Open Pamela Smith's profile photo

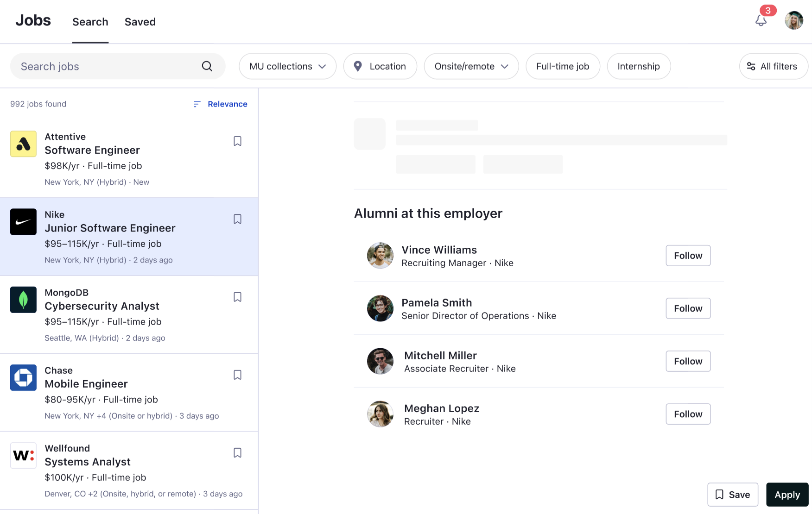380,308
